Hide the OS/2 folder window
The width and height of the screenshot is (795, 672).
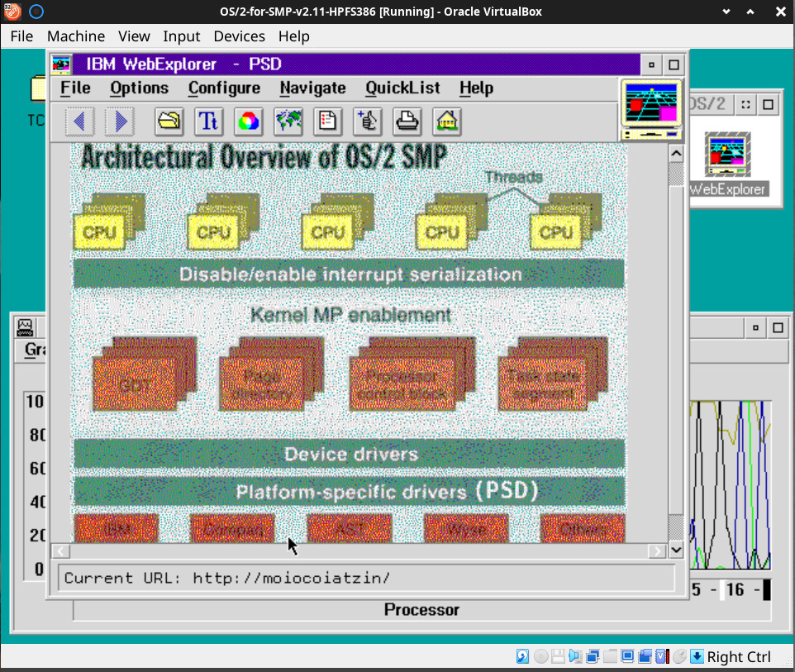click(x=745, y=105)
